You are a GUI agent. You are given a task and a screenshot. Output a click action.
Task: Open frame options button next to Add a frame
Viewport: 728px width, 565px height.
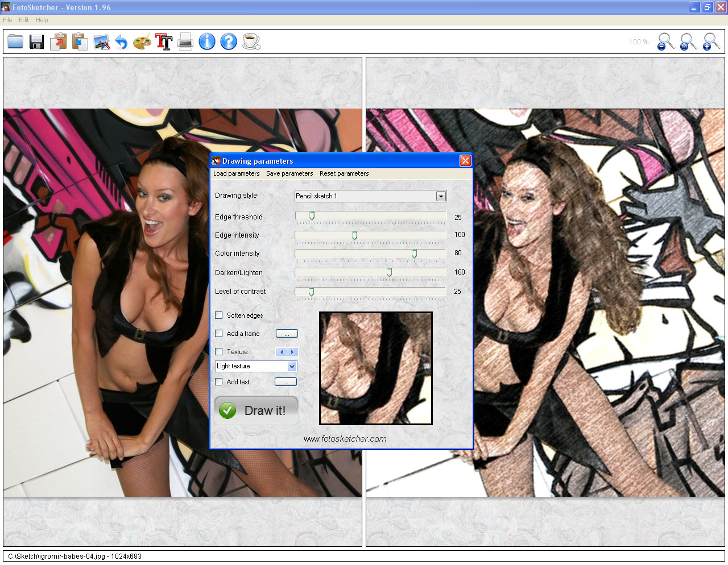tap(287, 334)
